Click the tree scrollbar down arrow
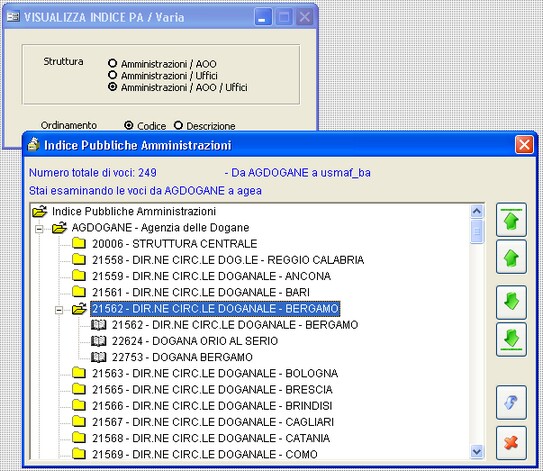The height and width of the screenshot is (471, 543). pos(477,452)
